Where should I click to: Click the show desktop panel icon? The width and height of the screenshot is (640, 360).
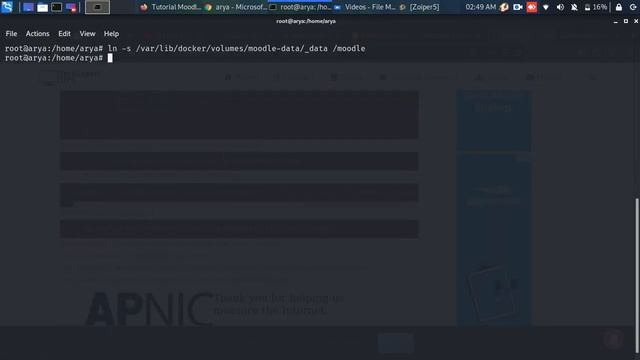click(28, 7)
